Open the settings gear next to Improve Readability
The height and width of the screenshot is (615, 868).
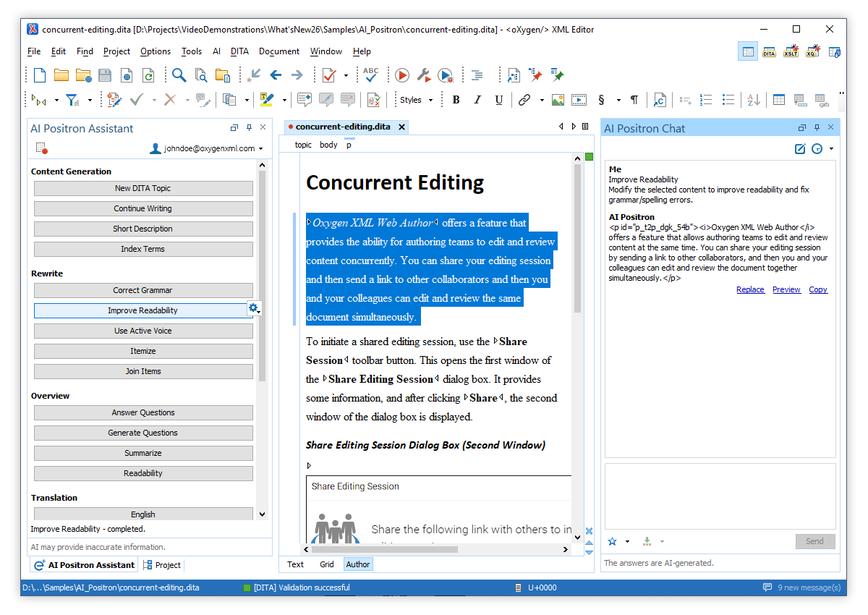pos(253,309)
